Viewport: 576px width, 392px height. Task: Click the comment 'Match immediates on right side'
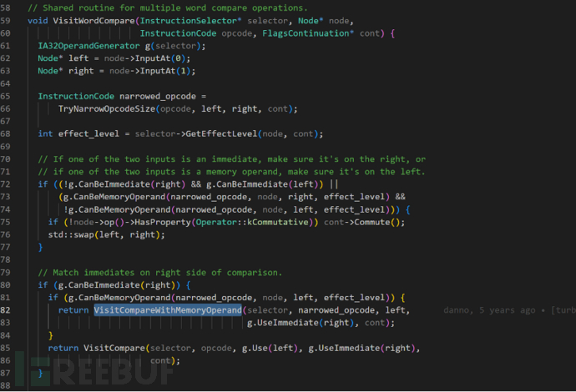coord(159,273)
